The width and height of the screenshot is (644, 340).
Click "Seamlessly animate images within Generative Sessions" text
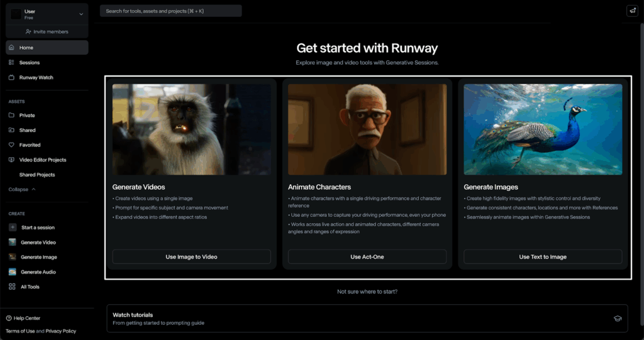click(527, 217)
